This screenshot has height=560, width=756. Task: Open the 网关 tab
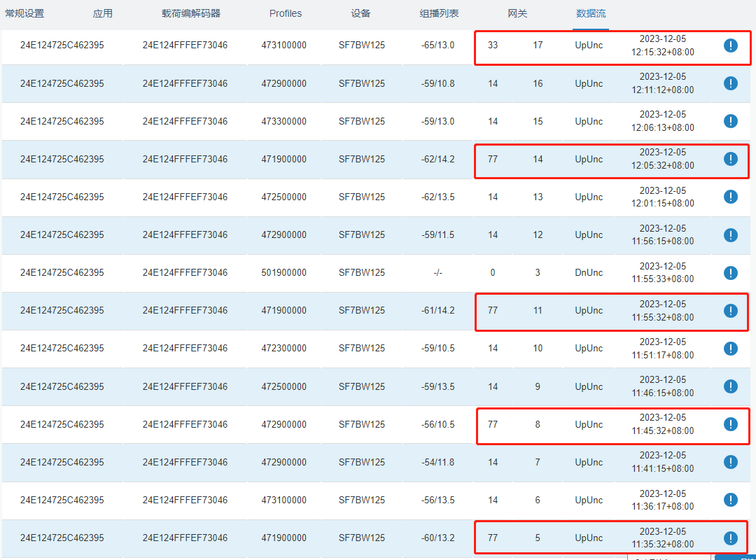[517, 13]
